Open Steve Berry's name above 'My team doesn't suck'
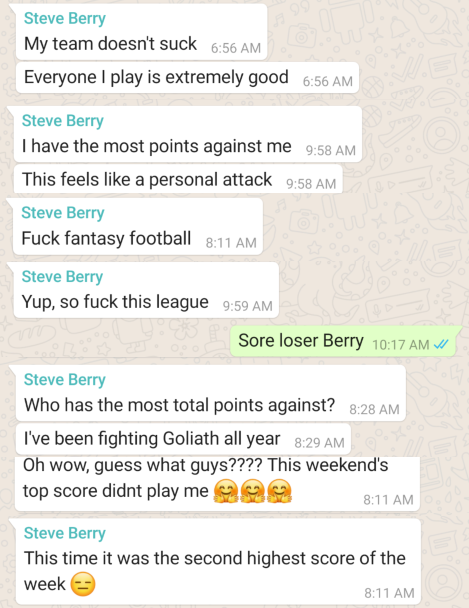The height and width of the screenshot is (608, 469). 65,18
